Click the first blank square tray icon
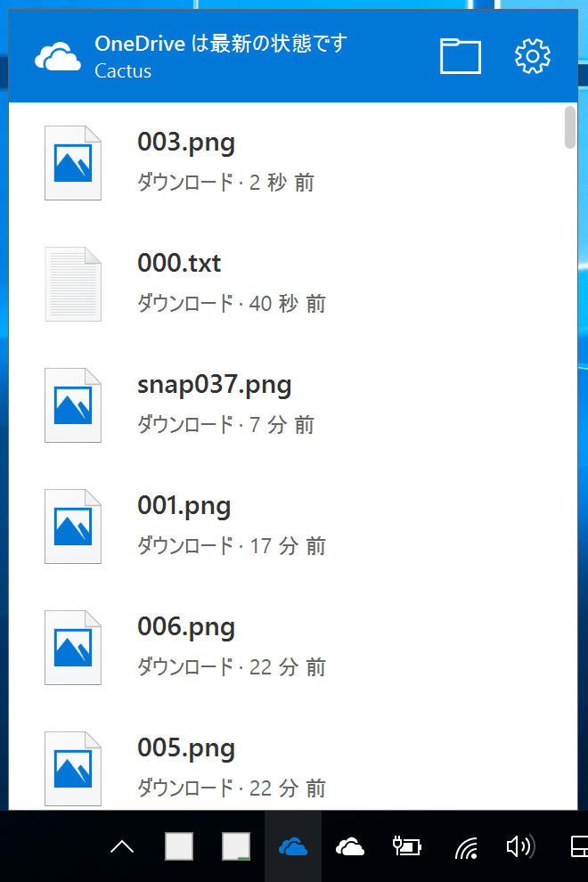Screen dimensions: 588x882 coord(179,846)
